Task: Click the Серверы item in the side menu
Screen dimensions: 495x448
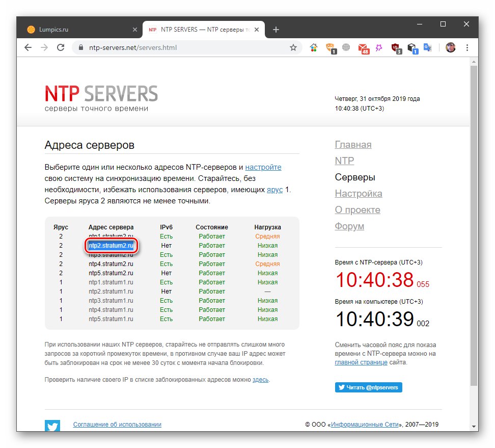Action: tap(355, 177)
